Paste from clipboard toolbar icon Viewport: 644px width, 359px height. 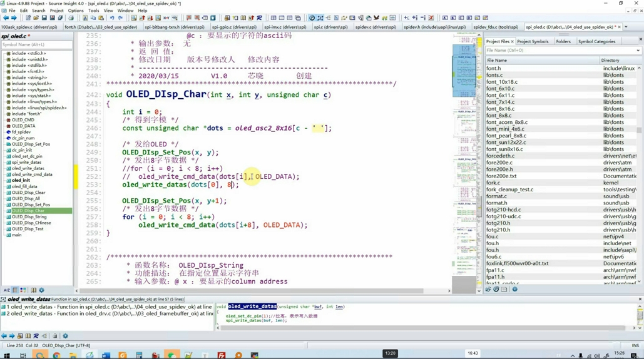click(101, 18)
